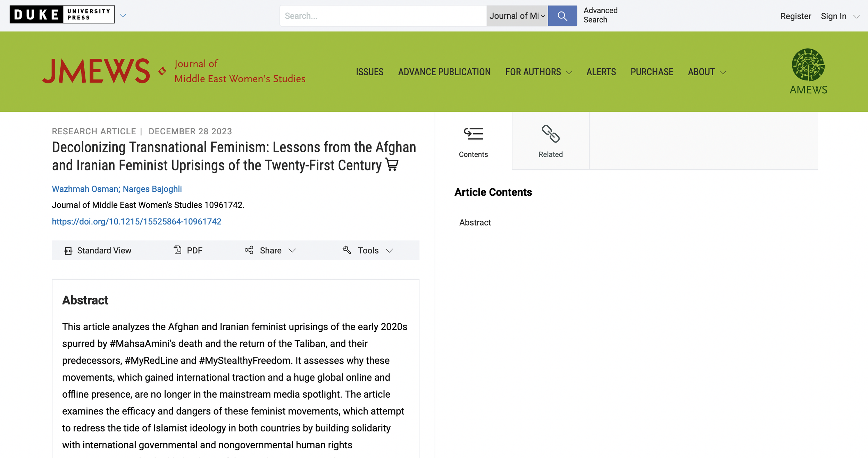Open the journal scope search selector

(517, 16)
